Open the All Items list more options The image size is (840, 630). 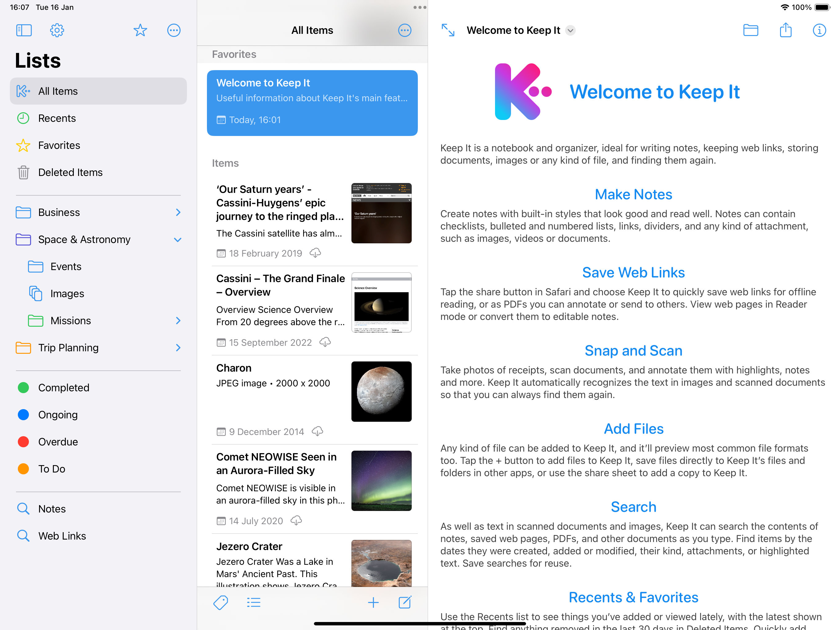click(404, 30)
